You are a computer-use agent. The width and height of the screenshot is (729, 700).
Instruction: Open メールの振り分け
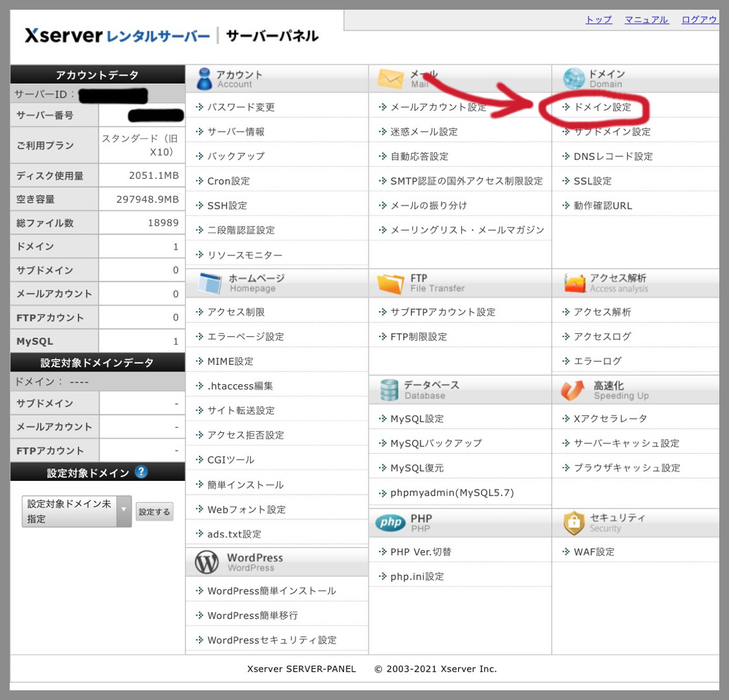point(429,205)
